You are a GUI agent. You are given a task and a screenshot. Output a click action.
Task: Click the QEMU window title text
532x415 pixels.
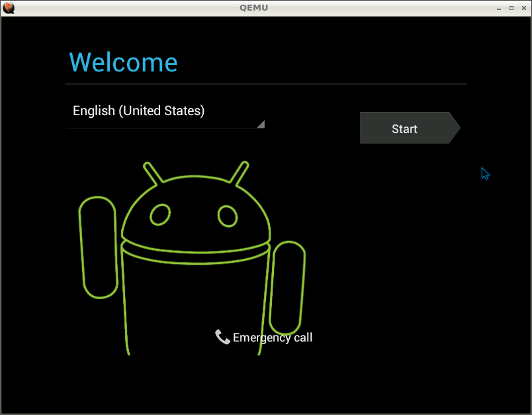(x=254, y=7)
